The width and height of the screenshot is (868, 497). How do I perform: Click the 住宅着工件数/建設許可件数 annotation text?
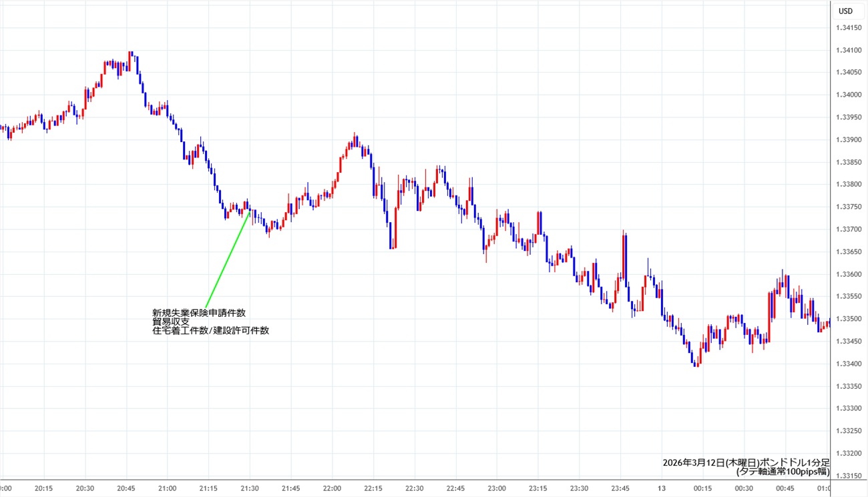pyautogui.click(x=210, y=330)
